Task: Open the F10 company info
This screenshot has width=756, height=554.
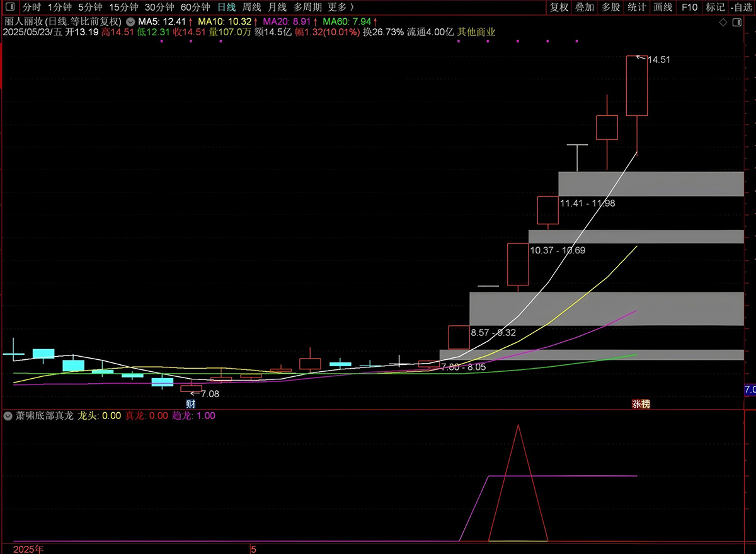Action: pyautogui.click(x=689, y=8)
